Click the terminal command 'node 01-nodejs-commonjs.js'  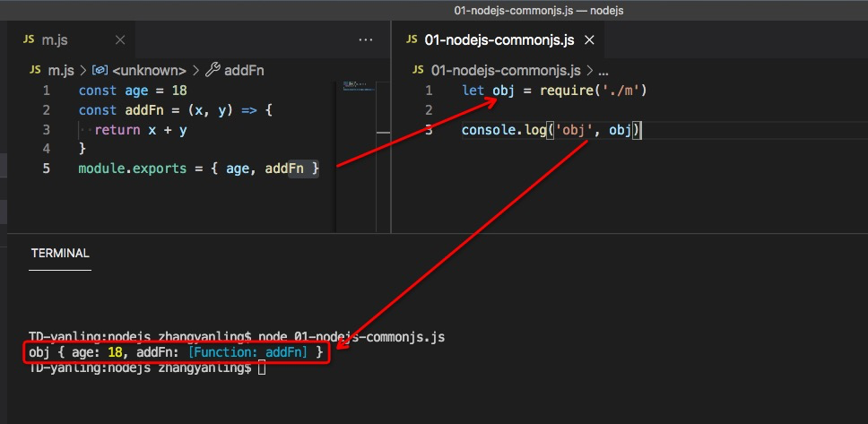(352, 336)
